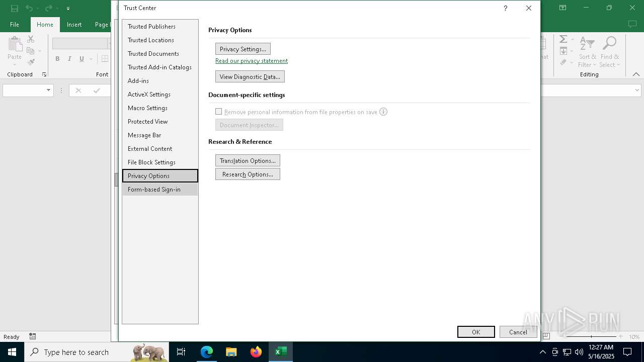Select Form-based Sign-in category
Image resolution: width=644 pixels, height=362 pixels.
pyautogui.click(x=160, y=189)
